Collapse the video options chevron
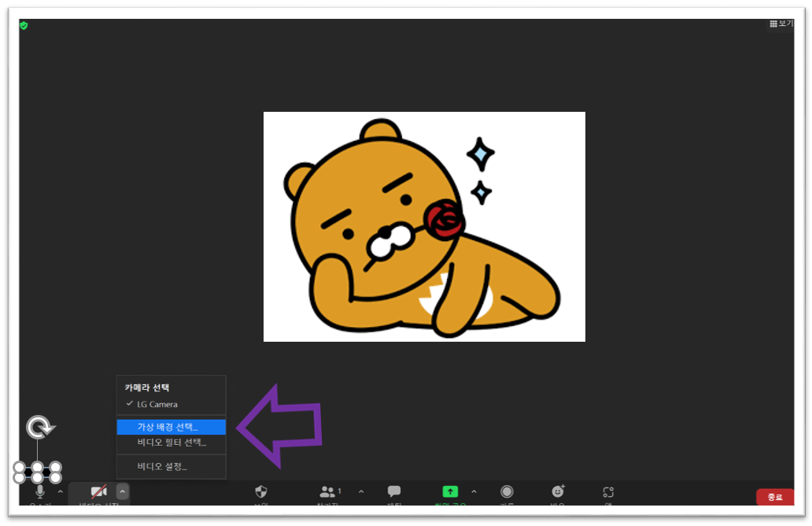Viewport: 812px width, 526px height. (122, 491)
